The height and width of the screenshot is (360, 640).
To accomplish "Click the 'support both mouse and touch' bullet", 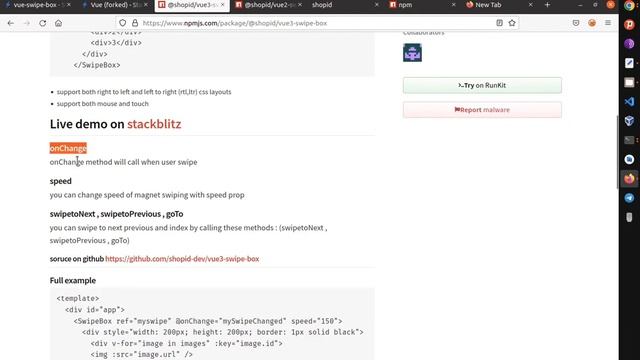I will 102,104.
